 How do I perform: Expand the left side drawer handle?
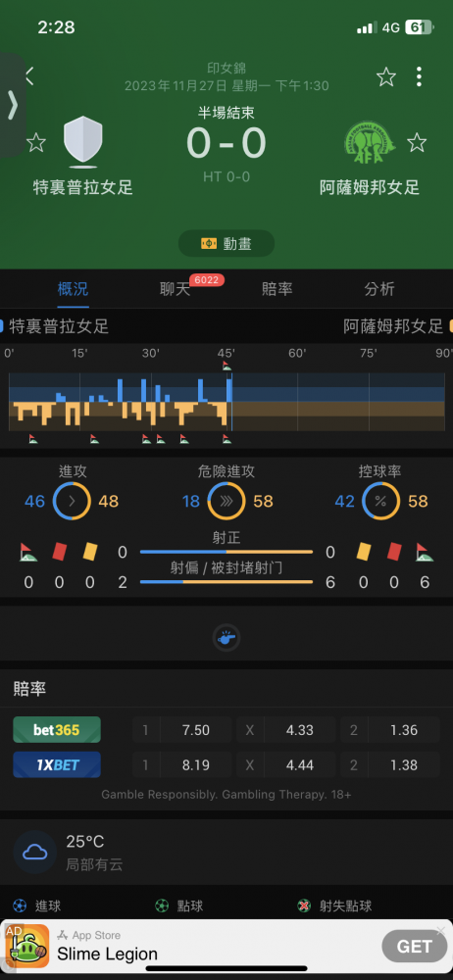(12, 105)
